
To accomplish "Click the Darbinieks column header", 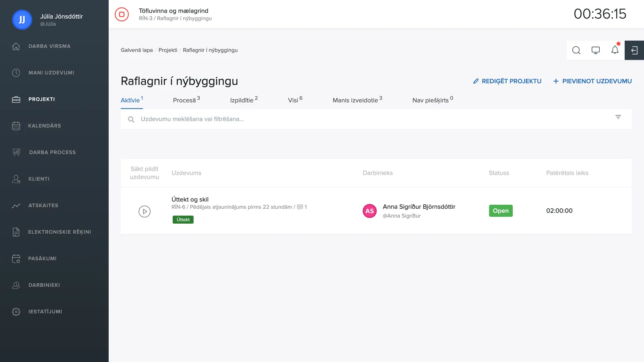I will click(x=378, y=173).
